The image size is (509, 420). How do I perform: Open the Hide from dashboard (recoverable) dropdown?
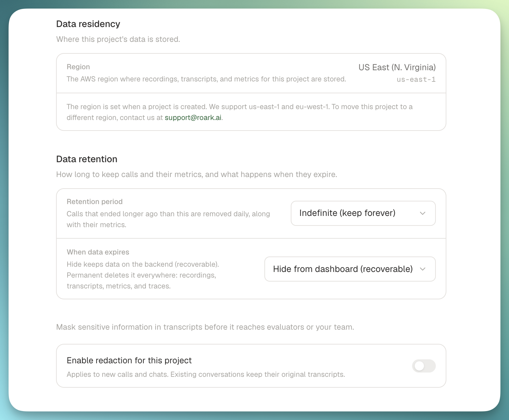[350, 269]
